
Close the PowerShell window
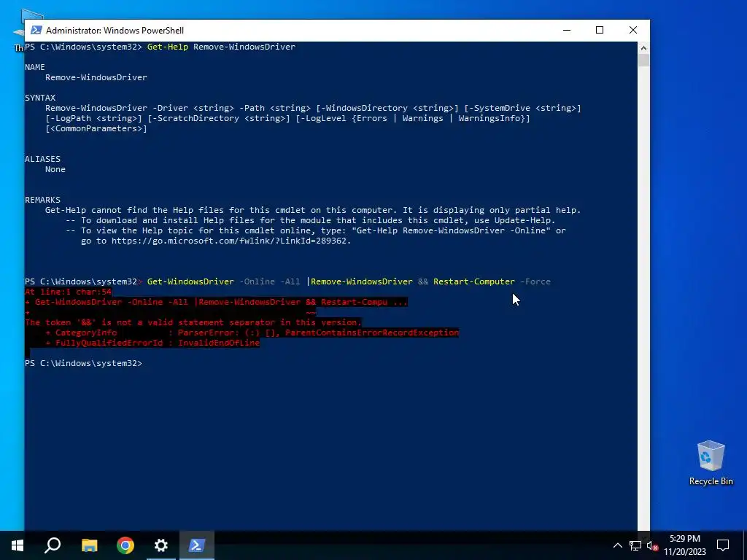(633, 30)
